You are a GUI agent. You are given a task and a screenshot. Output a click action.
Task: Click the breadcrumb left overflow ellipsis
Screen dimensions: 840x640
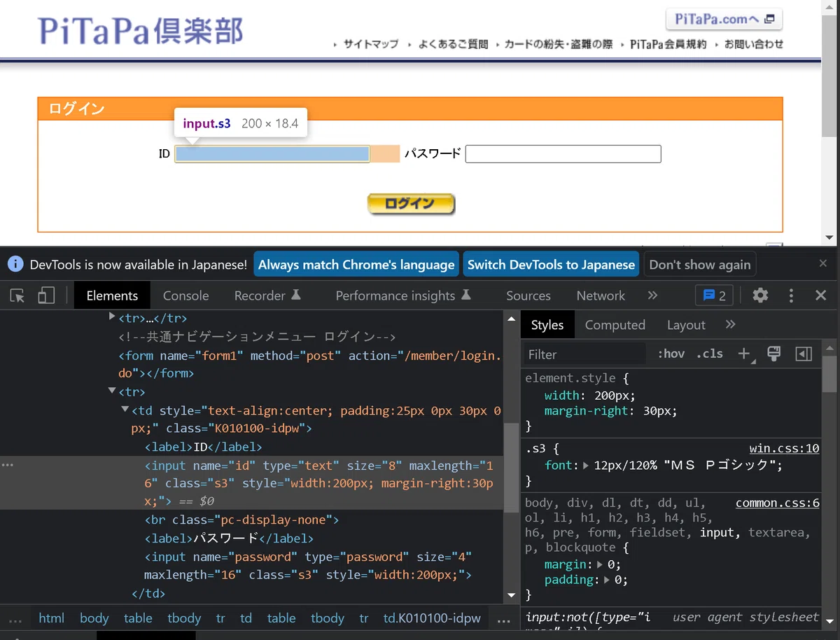pos(15,620)
